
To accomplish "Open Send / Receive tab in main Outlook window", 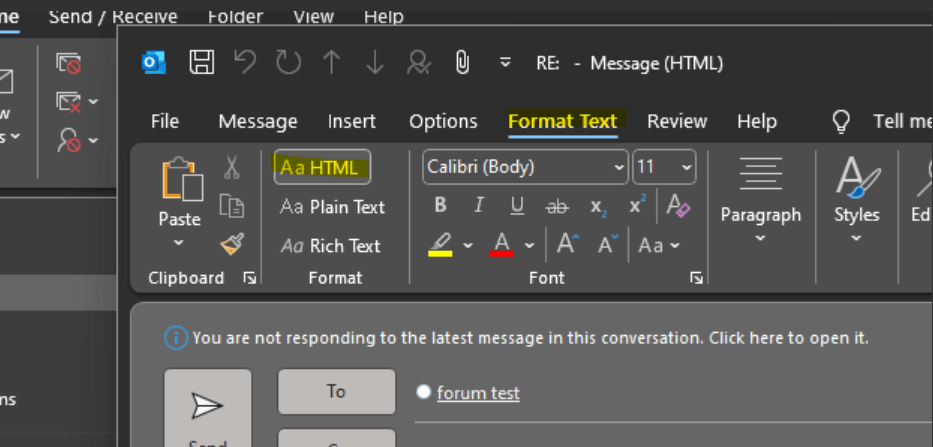I will click(x=113, y=16).
